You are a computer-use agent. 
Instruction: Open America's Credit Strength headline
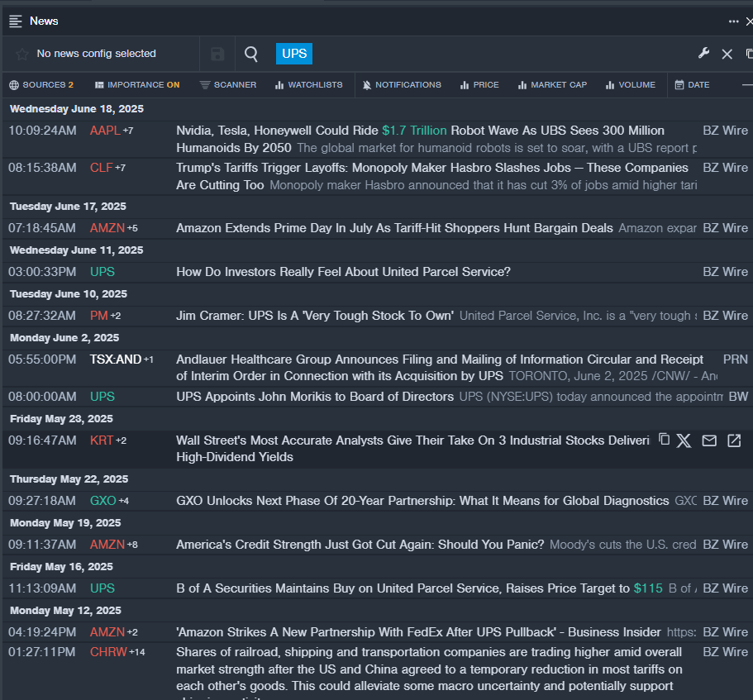pyautogui.click(x=360, y=545)
